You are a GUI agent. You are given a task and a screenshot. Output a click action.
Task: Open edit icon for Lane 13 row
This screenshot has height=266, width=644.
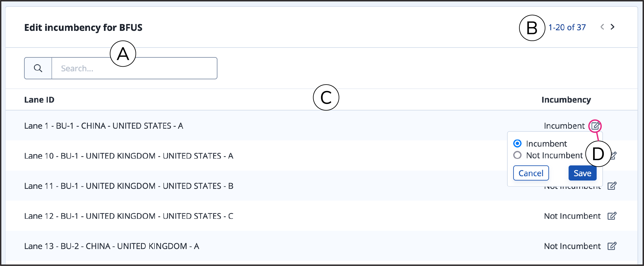click(x=612, y=246)
